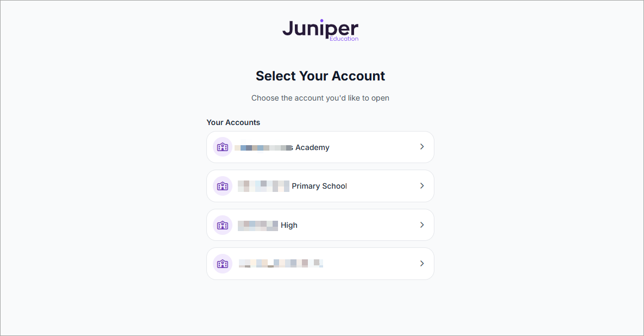The image size is (644, 336).
Task: Click the school icon in the last account row
Action: pyautogui.click(x=223, y=264)
